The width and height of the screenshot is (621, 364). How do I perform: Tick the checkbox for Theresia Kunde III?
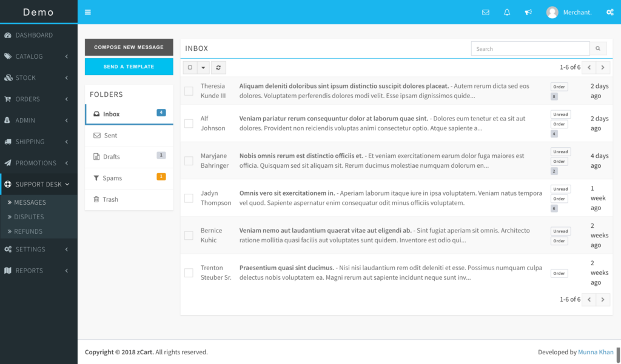[189, 91]
